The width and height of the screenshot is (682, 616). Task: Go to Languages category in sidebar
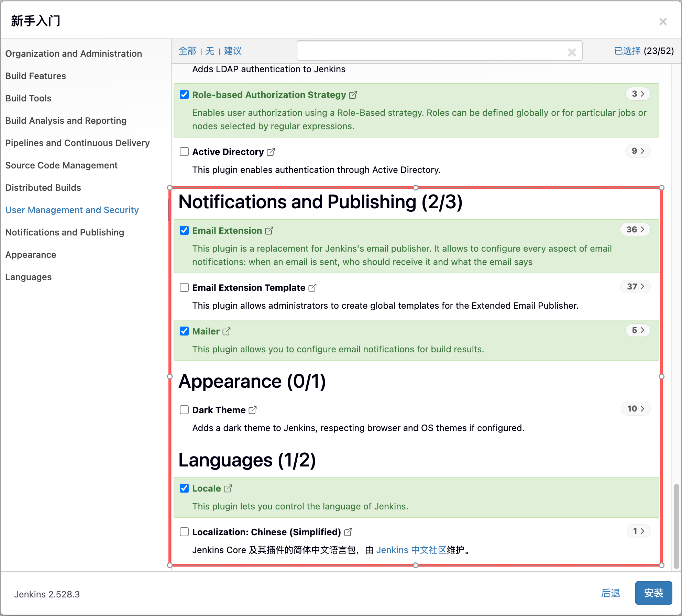click(29, 277)
